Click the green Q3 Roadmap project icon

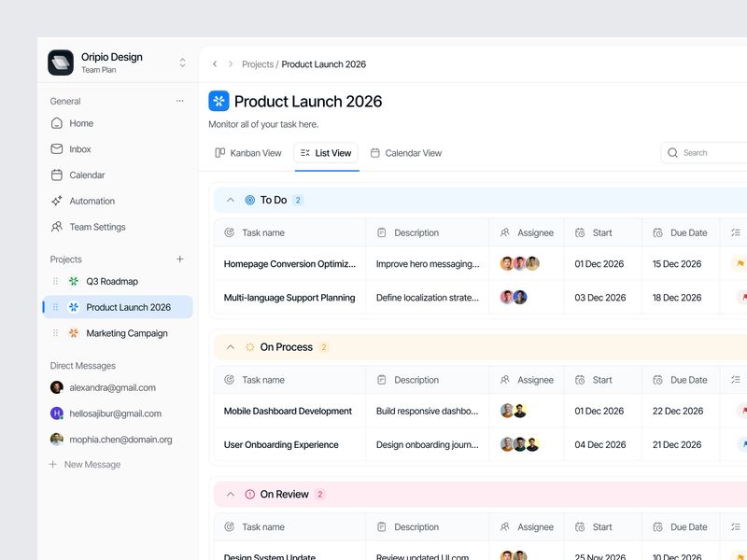[74, 282]
